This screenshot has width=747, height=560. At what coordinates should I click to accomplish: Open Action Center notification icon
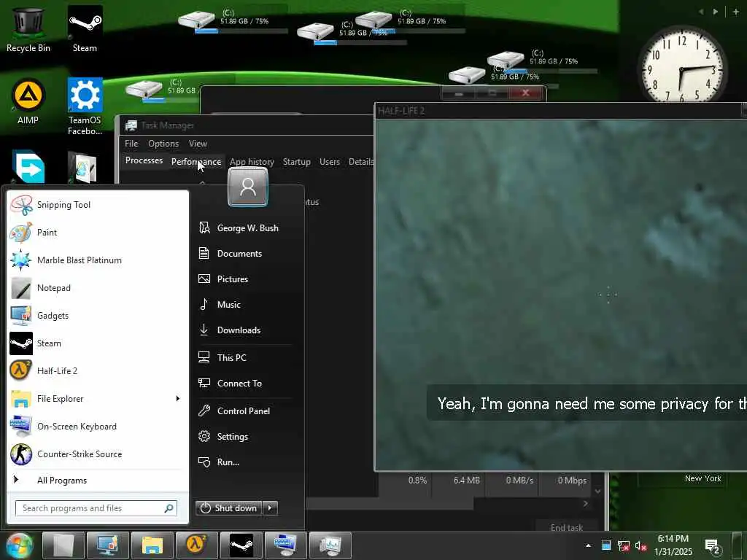pos(712,547)
